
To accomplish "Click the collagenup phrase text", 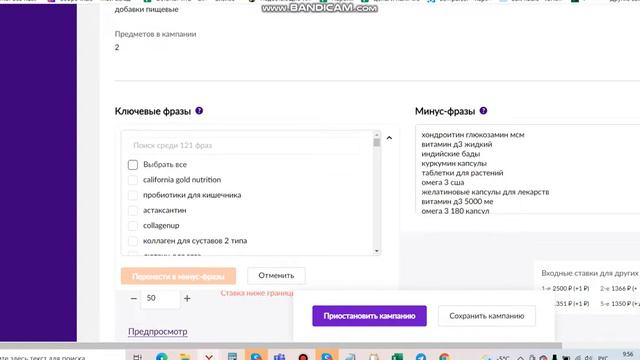I will [x=161, y=226].
